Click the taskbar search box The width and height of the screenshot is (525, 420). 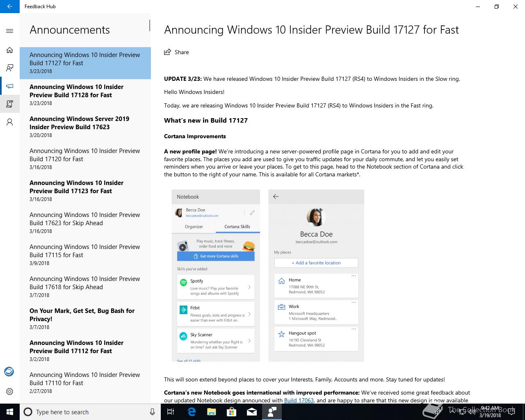[90, 412]
